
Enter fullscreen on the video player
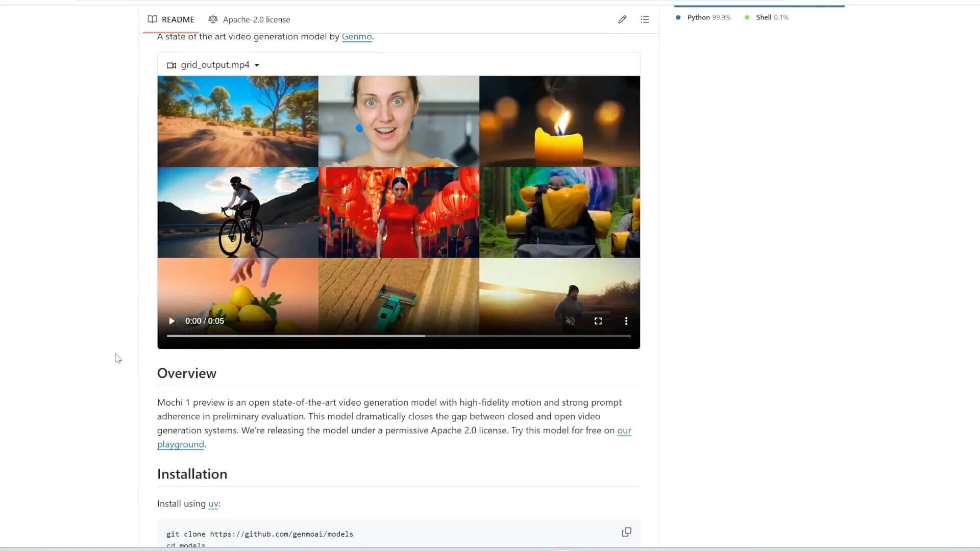coord(599,321)
